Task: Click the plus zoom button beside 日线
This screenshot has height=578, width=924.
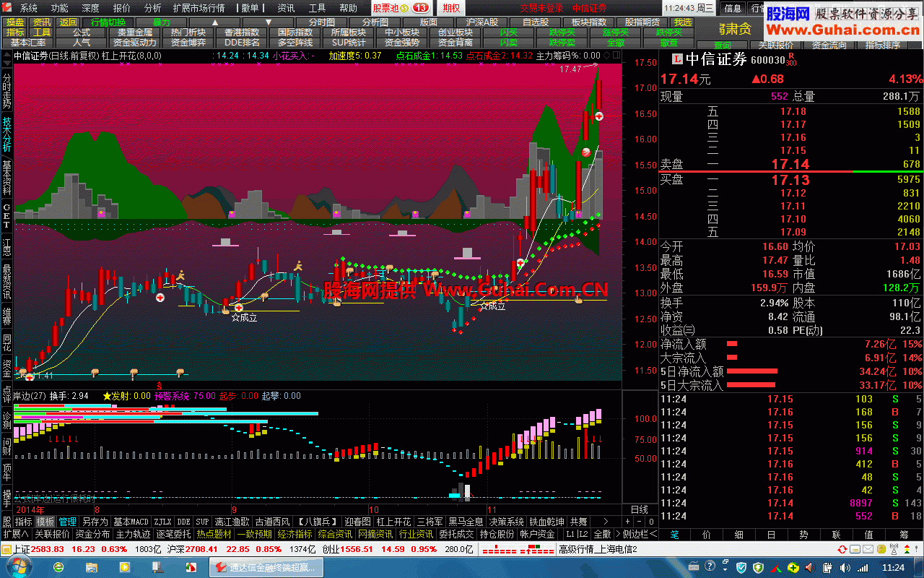Action: click(627, 521)
